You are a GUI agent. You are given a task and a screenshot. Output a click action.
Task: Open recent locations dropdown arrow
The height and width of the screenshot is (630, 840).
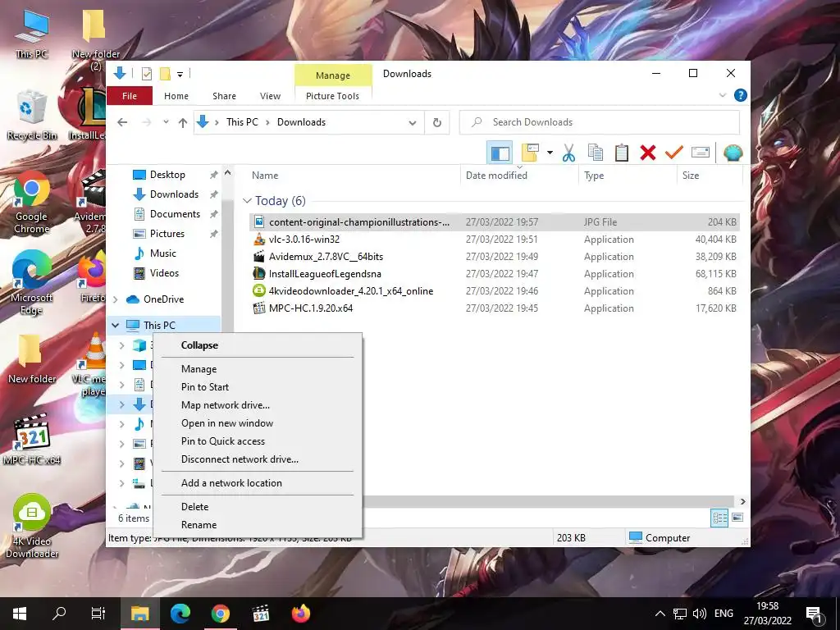click(166, 122)
